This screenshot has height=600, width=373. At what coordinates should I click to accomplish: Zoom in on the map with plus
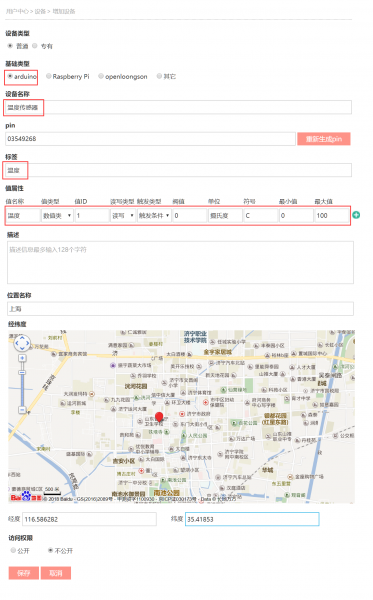pos(22,358)
